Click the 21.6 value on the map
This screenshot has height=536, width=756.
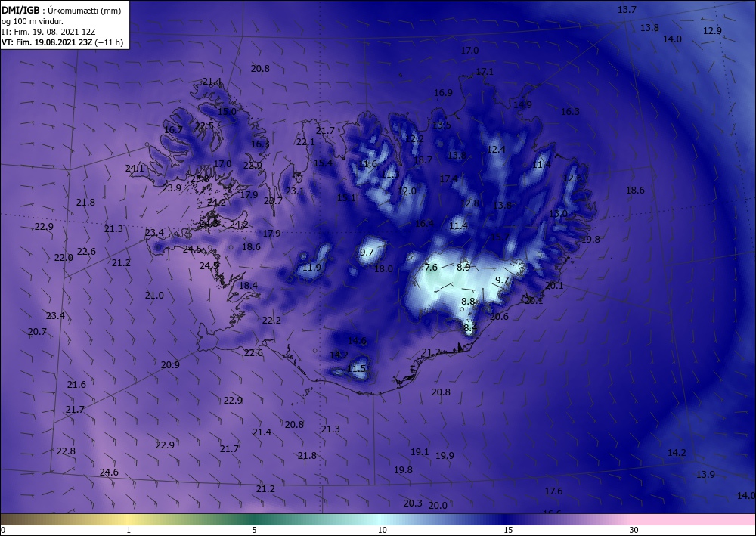pos(76,385)
